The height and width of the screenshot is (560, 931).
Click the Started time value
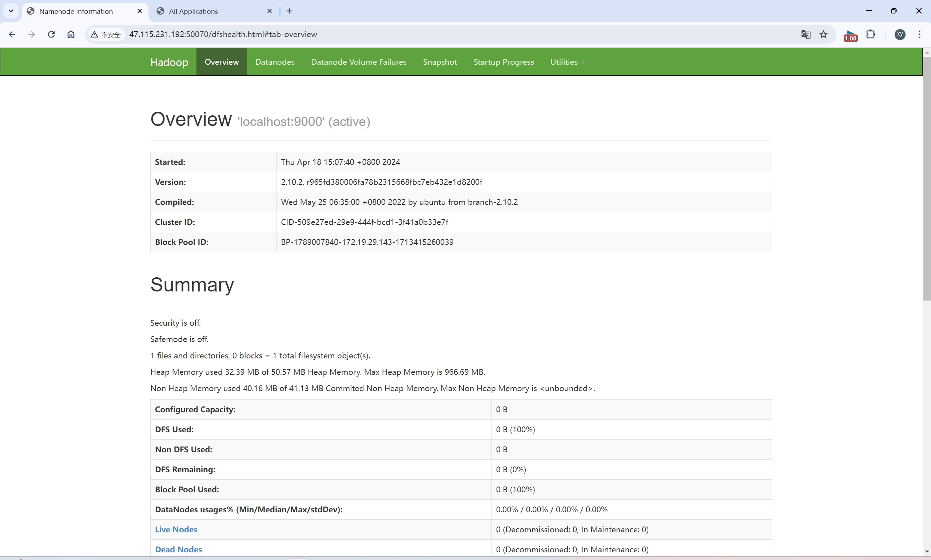pos(340,162)
